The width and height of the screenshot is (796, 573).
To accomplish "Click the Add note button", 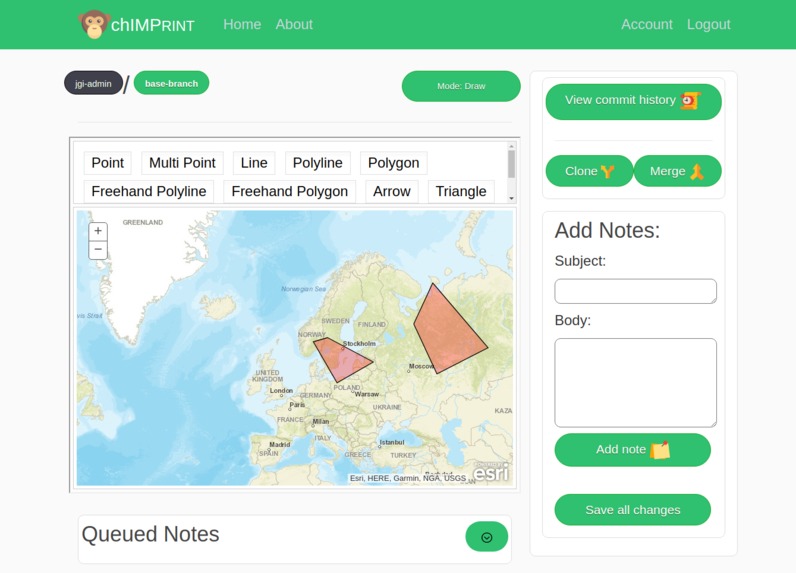I will pyautogui.click(x=633, y=450).
